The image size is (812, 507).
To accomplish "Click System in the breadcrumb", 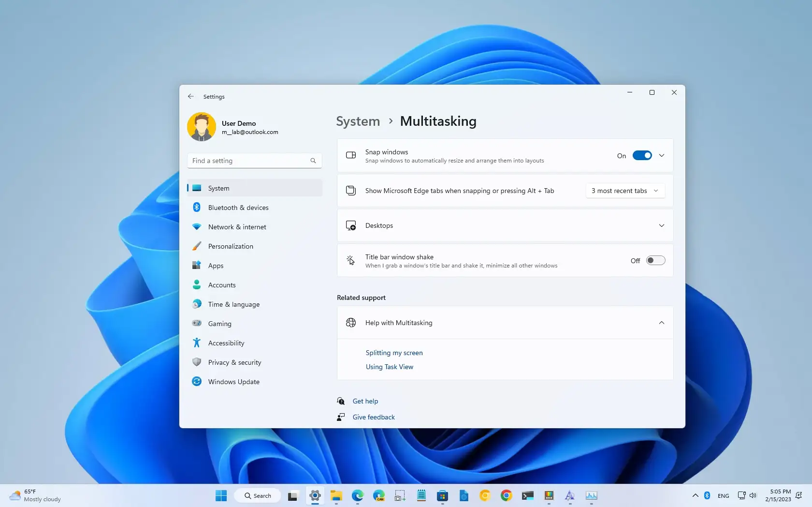I will 357,121.
